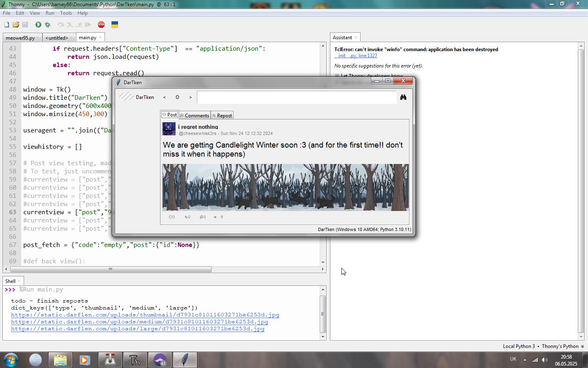Go back with the < button in DarTken
588x368 pixels.
165,97
